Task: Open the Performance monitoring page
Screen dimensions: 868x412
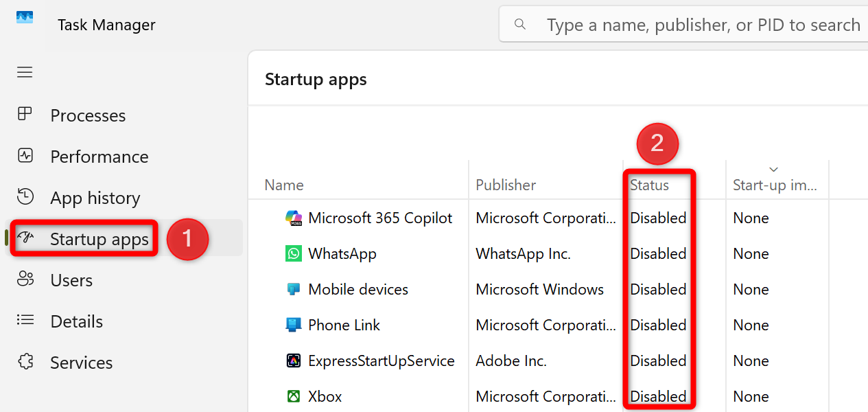Action: [x=25, y=156]
